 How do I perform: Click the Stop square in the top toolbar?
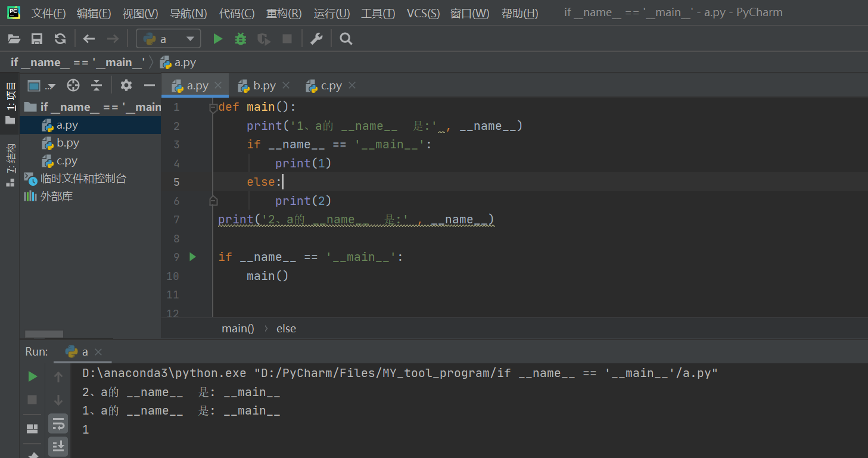click(287, 39)
